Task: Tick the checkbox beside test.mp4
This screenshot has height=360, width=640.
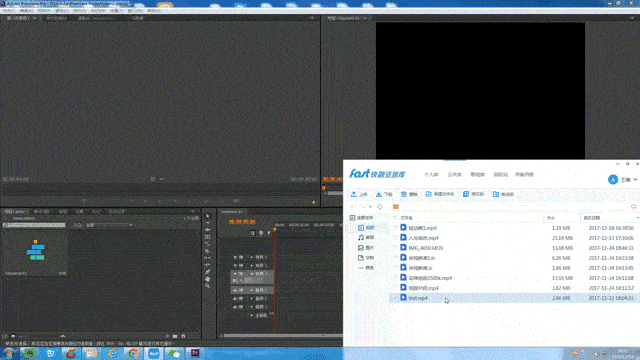Action: [395, 298]
